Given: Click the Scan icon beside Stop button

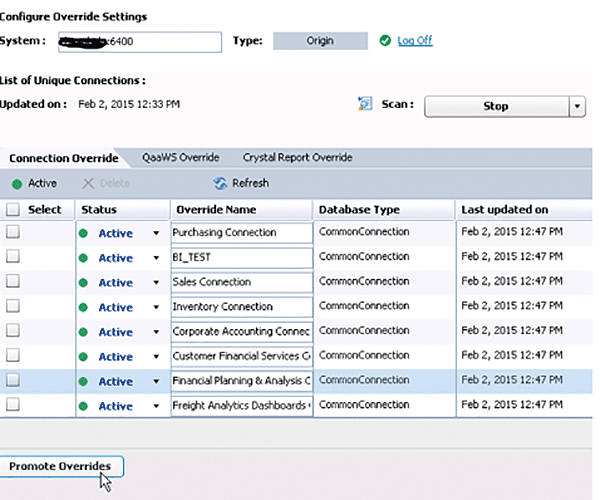Looking at the screenshot, I should [364, 105].
